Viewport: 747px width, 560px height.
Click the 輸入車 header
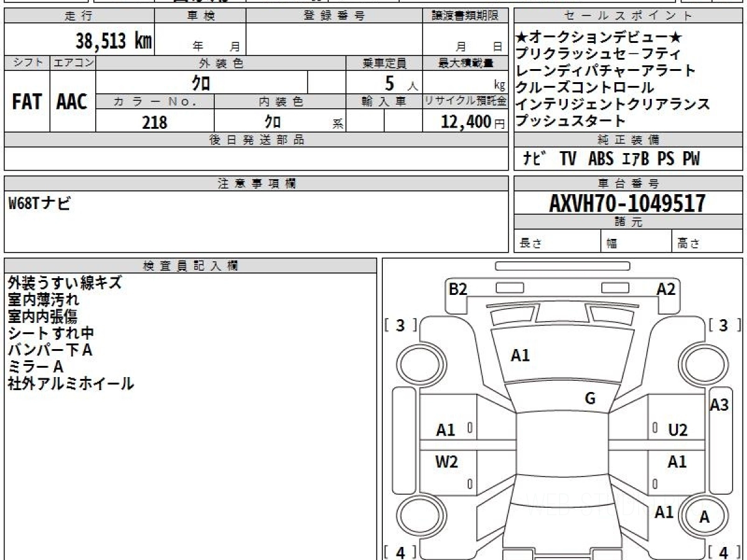click(384, 101)
